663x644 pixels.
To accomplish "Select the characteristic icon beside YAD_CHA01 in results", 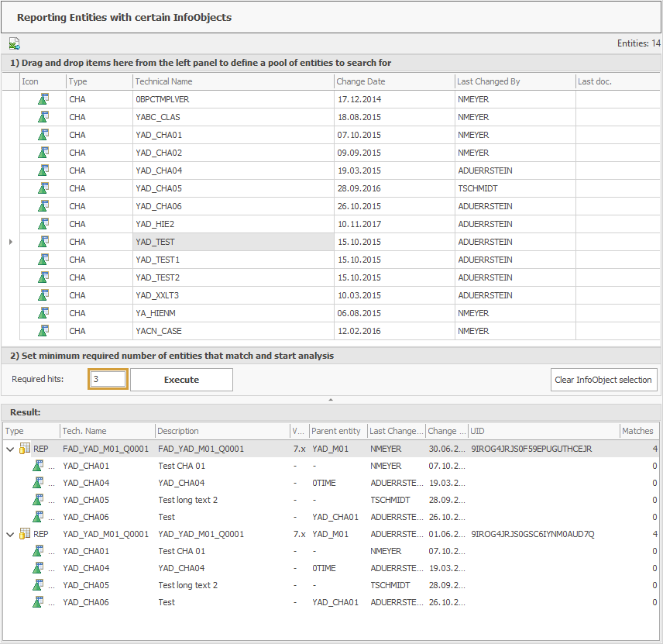I will (x=40, y=465).
